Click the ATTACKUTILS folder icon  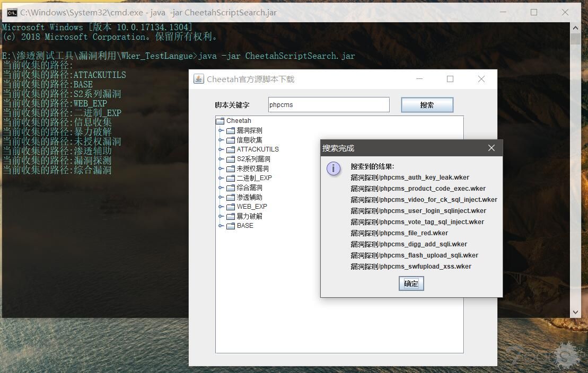coord(231,149)
